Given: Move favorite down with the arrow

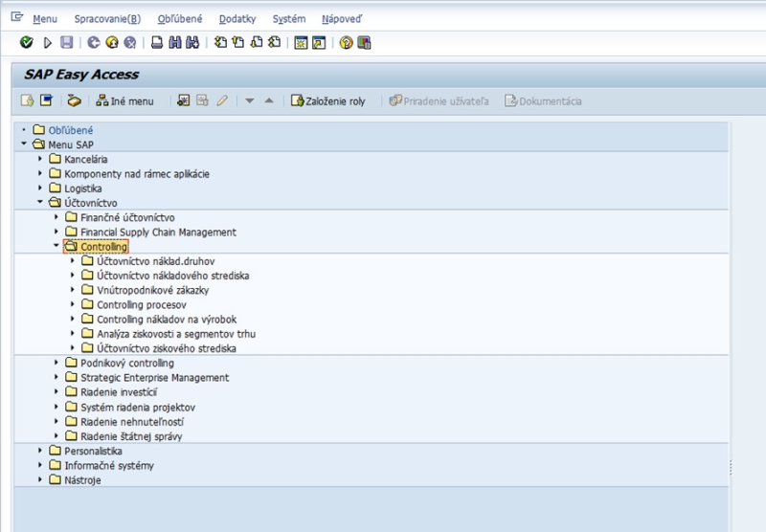Looking at the screenshot, I should (x=250, y=101).
